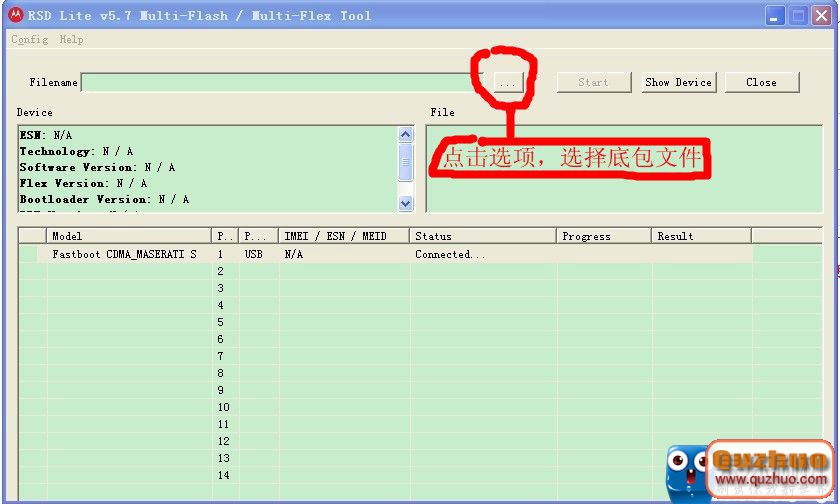Click the Start button

(594, 82)
